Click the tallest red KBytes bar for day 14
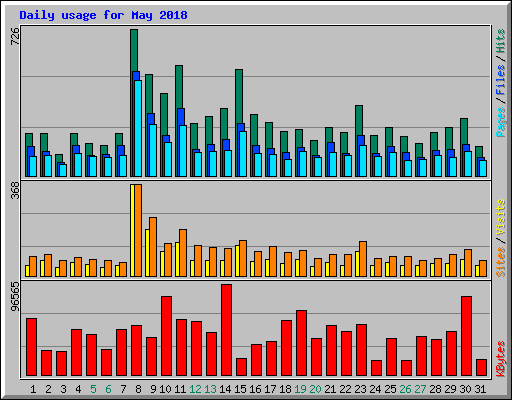This screenshot has height=400, width=512. pyautogui.click(x=227, y=330)
